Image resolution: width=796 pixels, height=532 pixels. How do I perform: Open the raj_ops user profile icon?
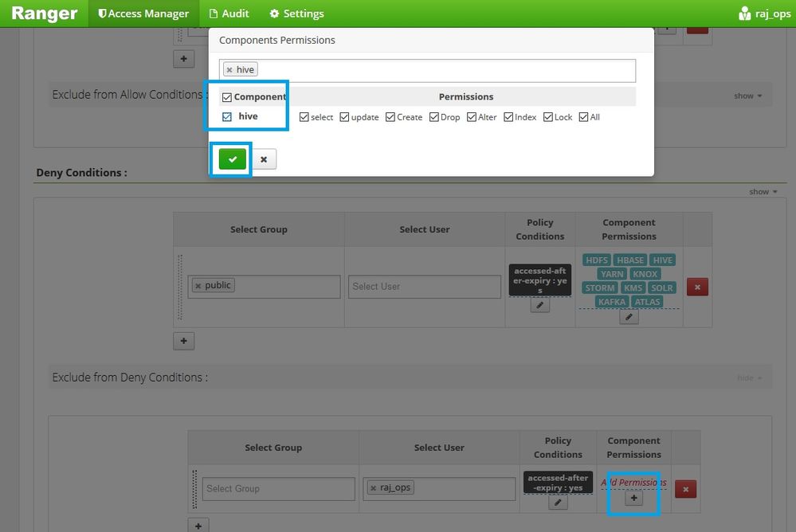(745, 14)
